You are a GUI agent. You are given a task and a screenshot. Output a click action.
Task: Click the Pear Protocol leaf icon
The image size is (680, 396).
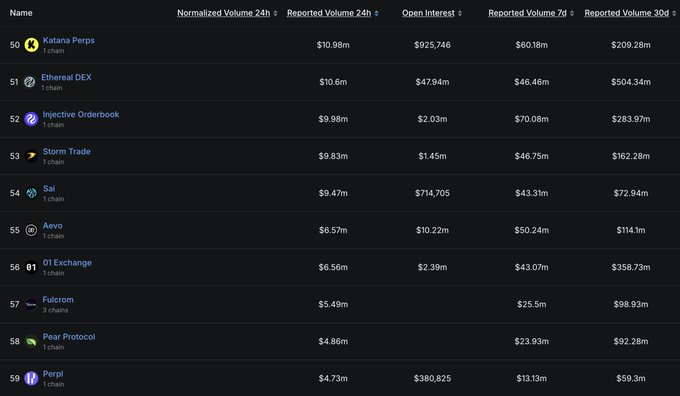[x=31, y=341]
